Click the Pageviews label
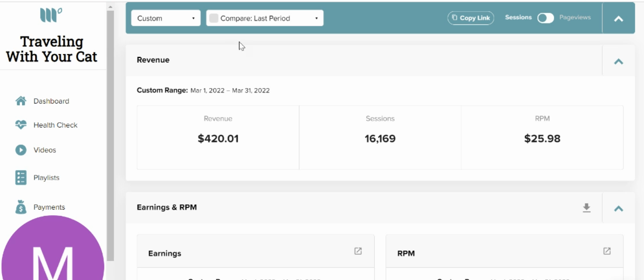 [575, 17]
